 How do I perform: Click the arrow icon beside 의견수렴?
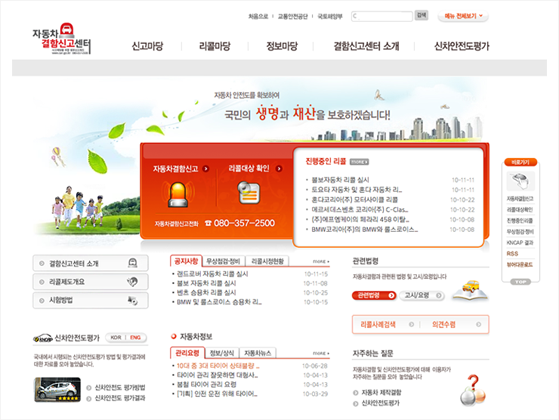coord(478,324)
